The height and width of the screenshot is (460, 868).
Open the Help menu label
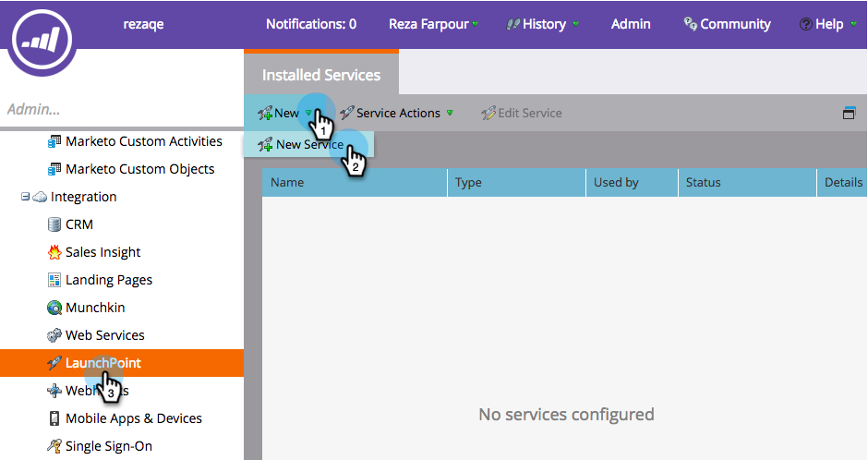pyautogui.click(x=829, y=24)
